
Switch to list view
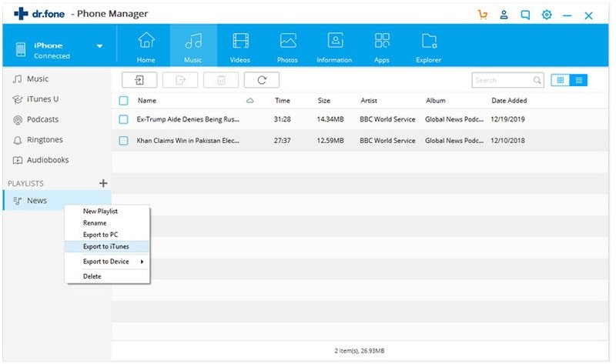(579, 80)
